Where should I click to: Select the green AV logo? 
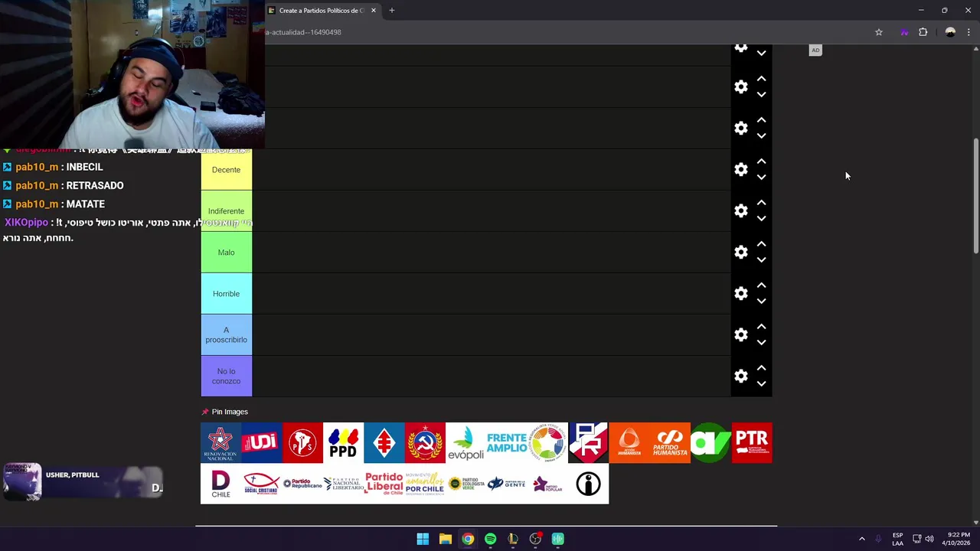point(710,443)
